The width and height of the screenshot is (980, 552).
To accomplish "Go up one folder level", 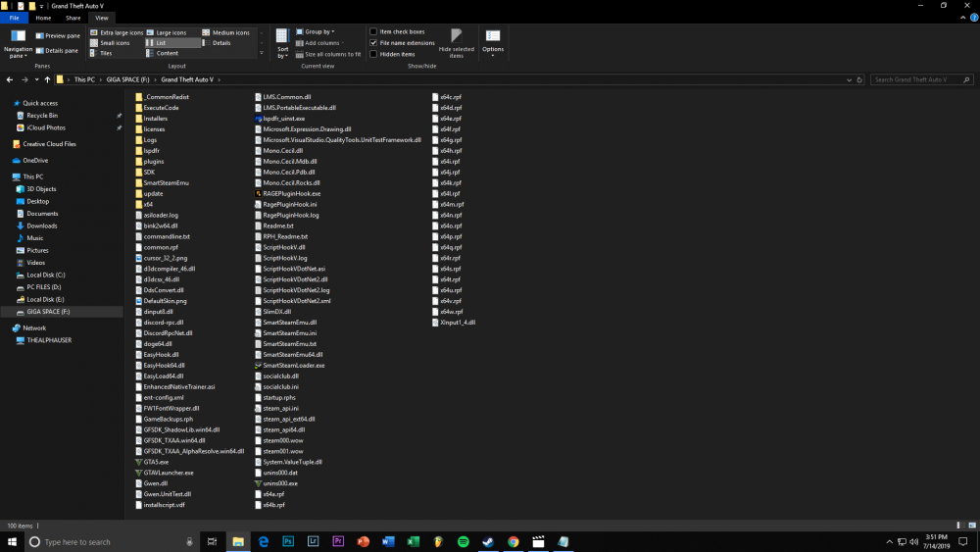I will pyautogui.click(x=47, y=80).
